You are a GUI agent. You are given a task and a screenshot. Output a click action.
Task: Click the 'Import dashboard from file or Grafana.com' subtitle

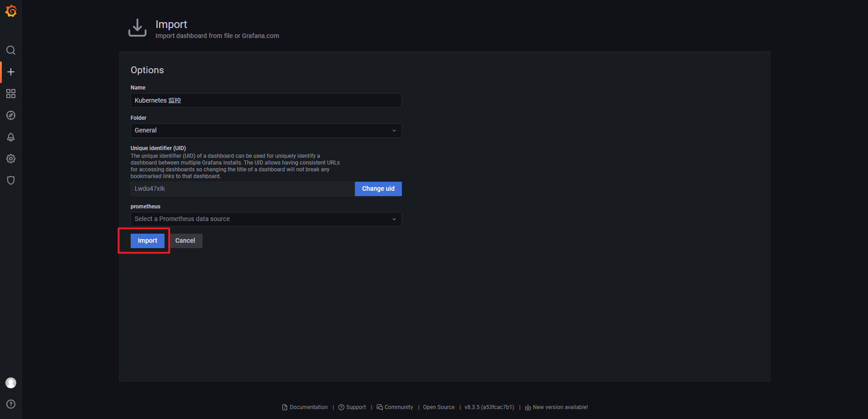tap(217, 36)
